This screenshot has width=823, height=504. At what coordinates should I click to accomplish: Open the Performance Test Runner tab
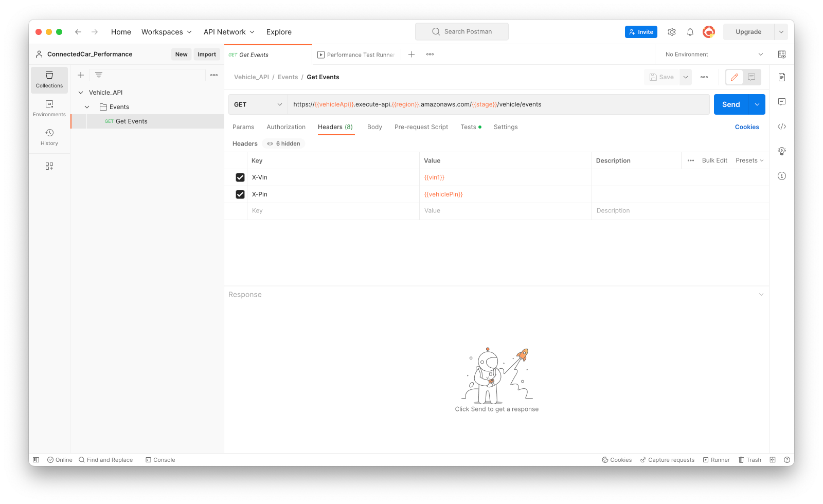click(x=356, y=55)
